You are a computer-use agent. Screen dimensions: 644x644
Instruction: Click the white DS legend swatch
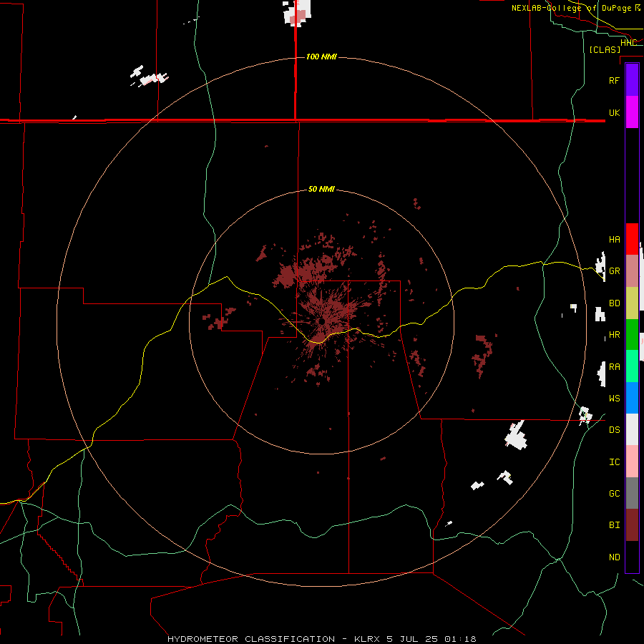632,429
